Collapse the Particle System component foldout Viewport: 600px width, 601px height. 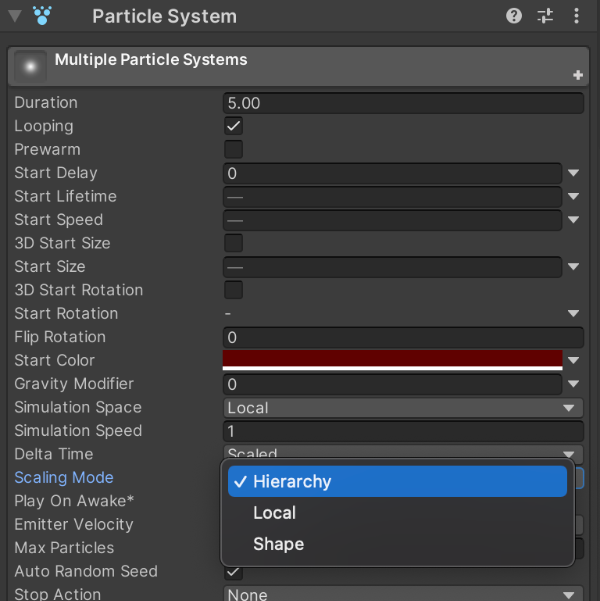click(x=15, y=16)
